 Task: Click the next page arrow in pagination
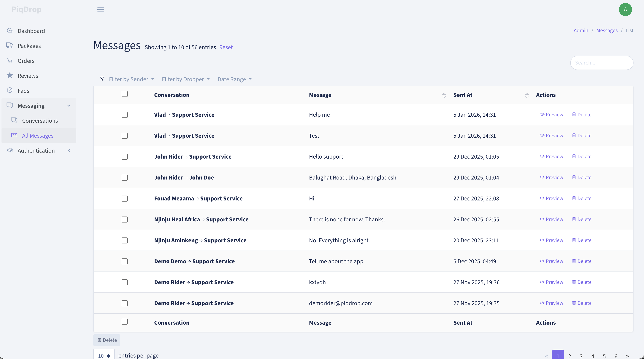627,356
